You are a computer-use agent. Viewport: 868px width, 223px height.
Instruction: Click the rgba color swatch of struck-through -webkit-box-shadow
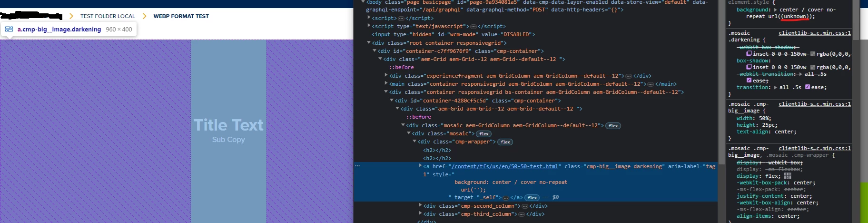813,54
